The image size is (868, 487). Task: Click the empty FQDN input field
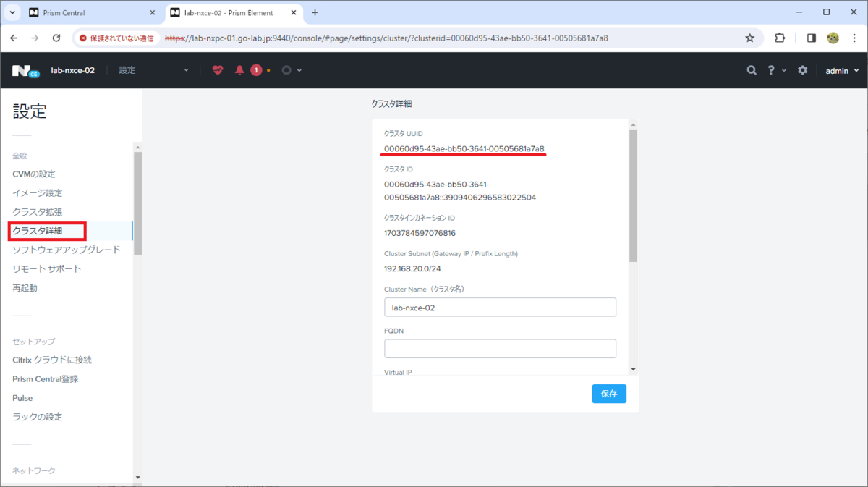click(500, 348)
